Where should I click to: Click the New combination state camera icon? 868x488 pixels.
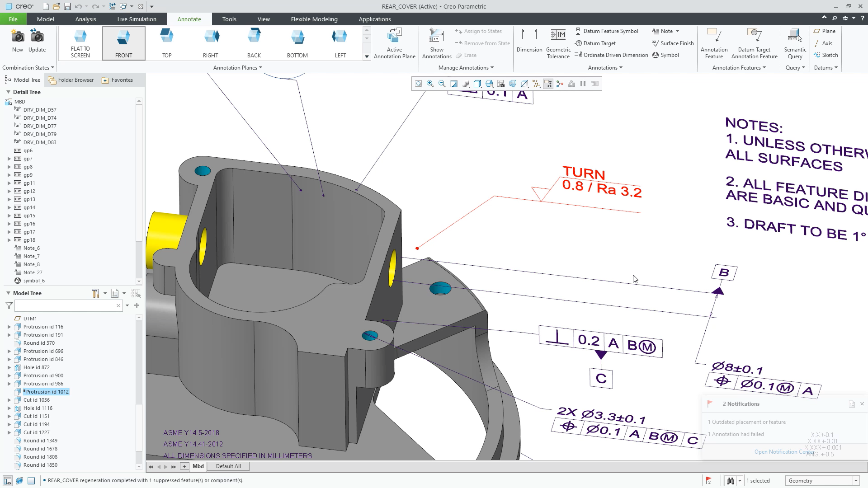click(18, 36)
